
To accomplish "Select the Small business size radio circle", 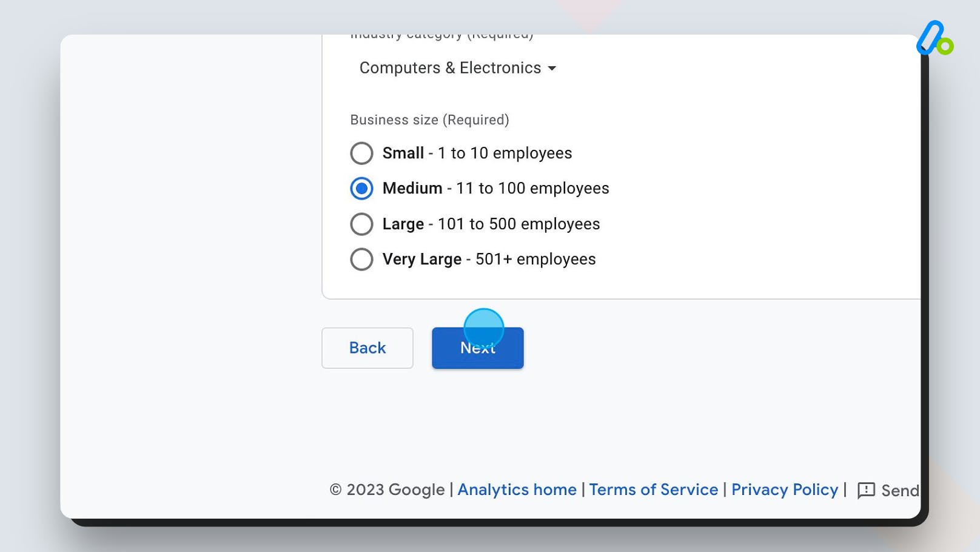I will click(x=361, y=153).
